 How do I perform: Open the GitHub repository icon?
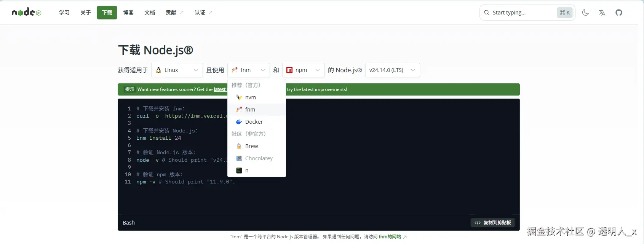click(x=619, y=13)
